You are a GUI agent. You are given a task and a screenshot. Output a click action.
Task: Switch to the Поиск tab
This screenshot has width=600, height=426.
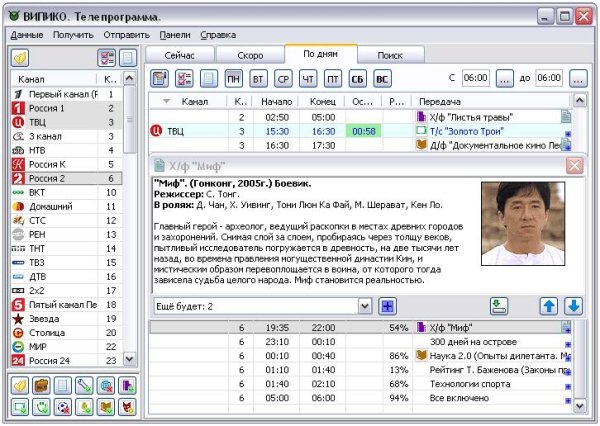coord(390,55)
